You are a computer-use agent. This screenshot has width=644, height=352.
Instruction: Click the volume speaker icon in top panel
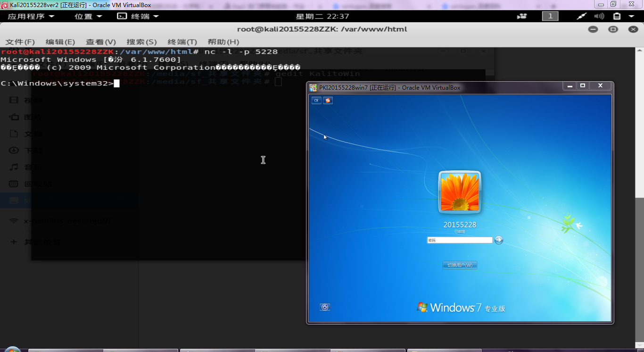click(599, 16)
